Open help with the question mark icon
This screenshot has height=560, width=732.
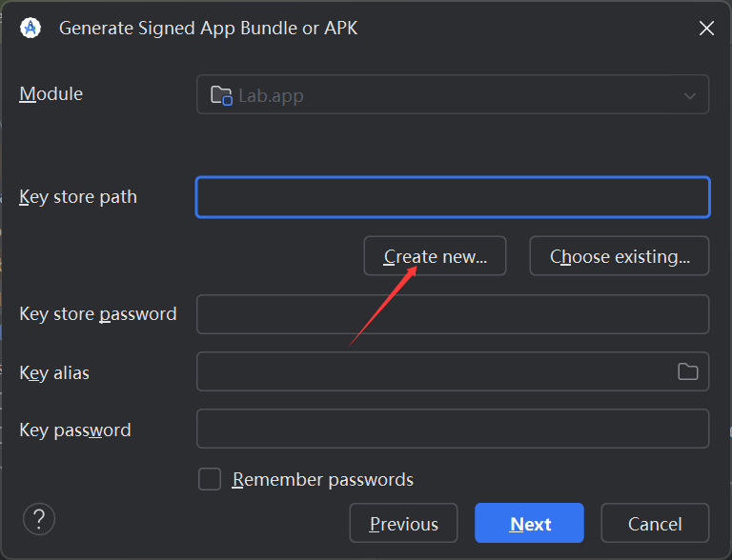[x=39, y=519]
